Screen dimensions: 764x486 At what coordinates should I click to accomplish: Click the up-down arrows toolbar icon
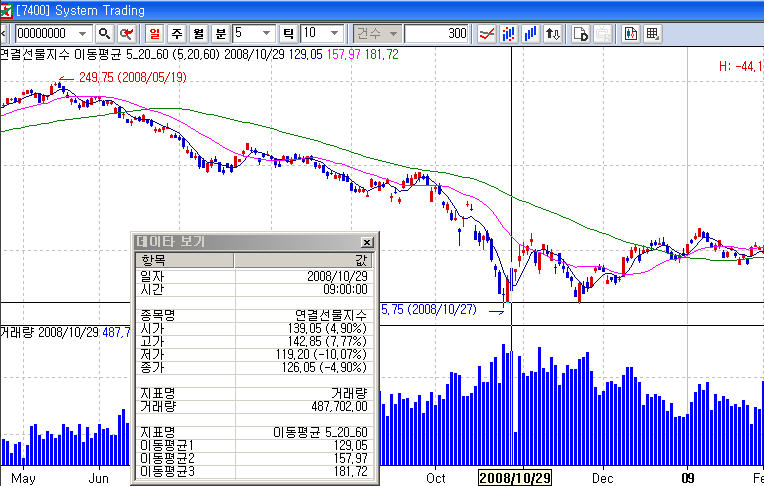tap(552, 33)
